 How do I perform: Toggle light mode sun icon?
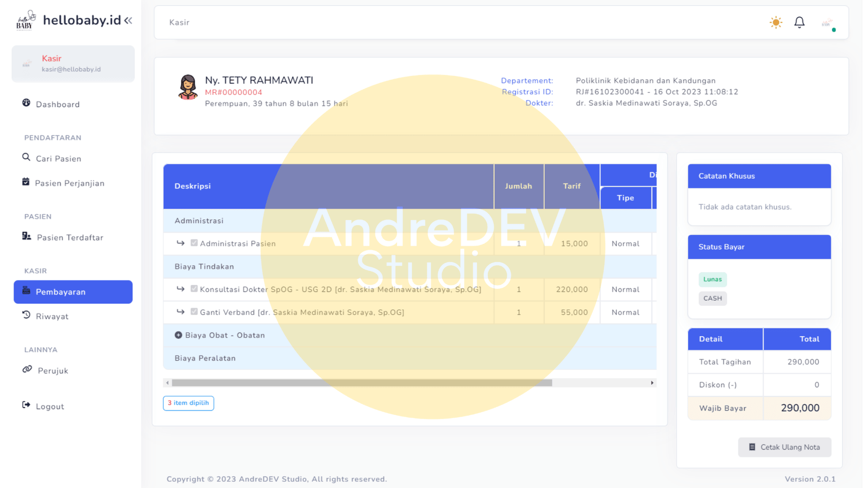click(x=776, y=22)
